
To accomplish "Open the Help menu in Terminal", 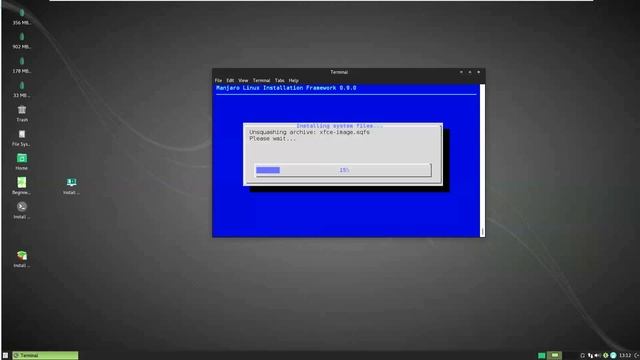I will pyautogui.click(x=293, y=80).
